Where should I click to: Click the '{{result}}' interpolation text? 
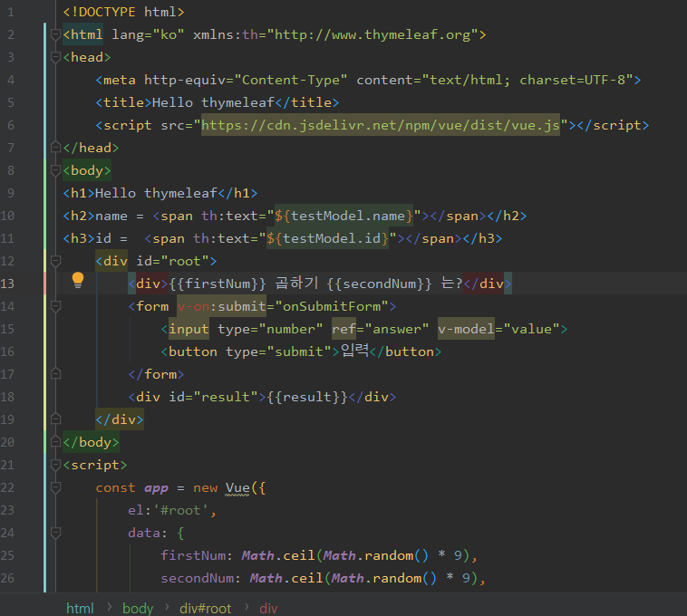click(307, 397)
